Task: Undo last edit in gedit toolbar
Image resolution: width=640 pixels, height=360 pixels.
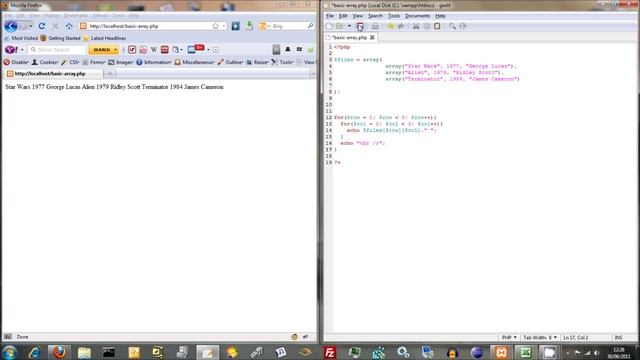Action: click(391, 26)
